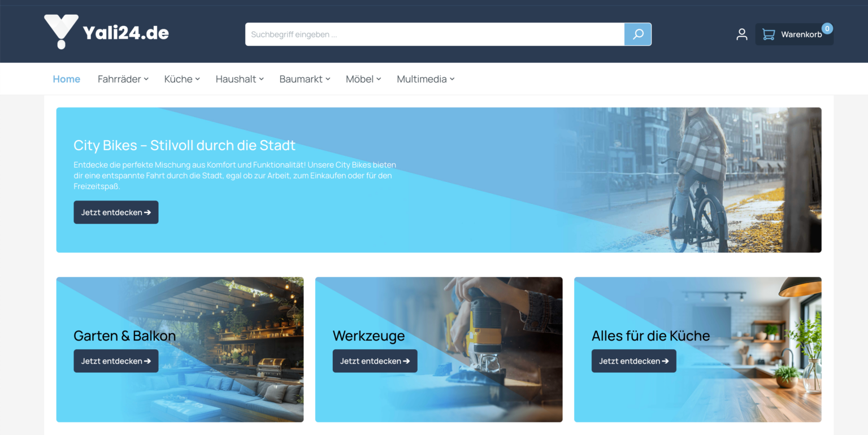Click Jetzt entdecken under Alles für die Küche
The width and height of the screenshot is (868, 435).
[633, 361]
